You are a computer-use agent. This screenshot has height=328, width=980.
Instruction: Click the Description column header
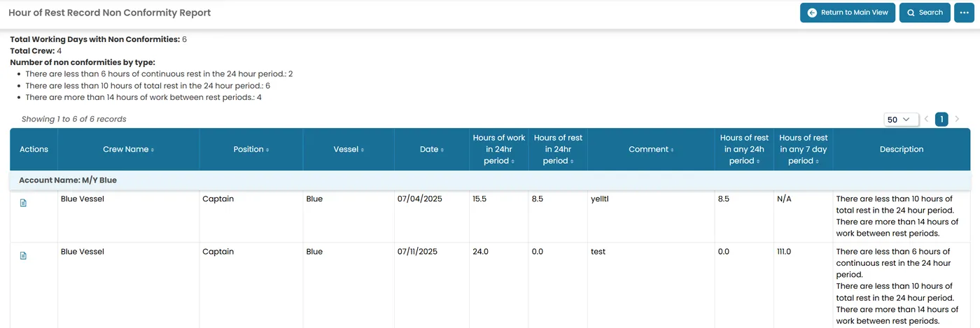coord(902,149)
